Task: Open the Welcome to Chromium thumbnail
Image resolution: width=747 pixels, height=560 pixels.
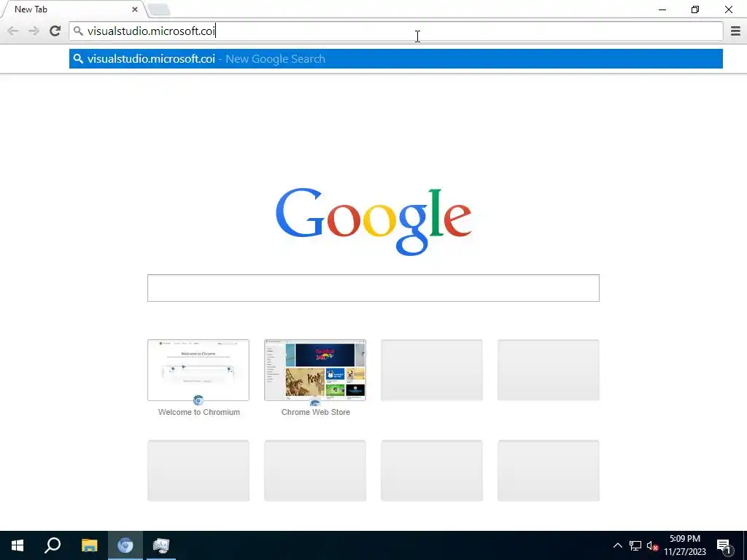Action: click(x=198, y=370)
